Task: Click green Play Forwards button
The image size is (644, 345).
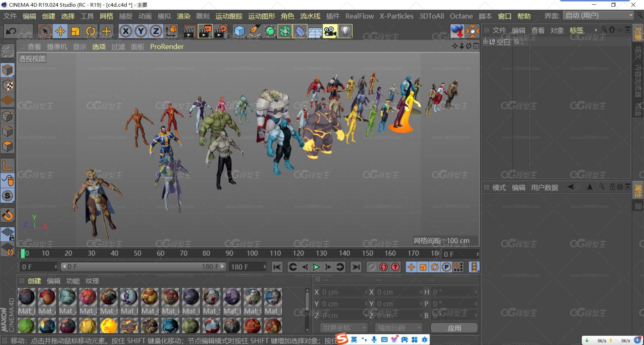Action: (x=316, y=267)
